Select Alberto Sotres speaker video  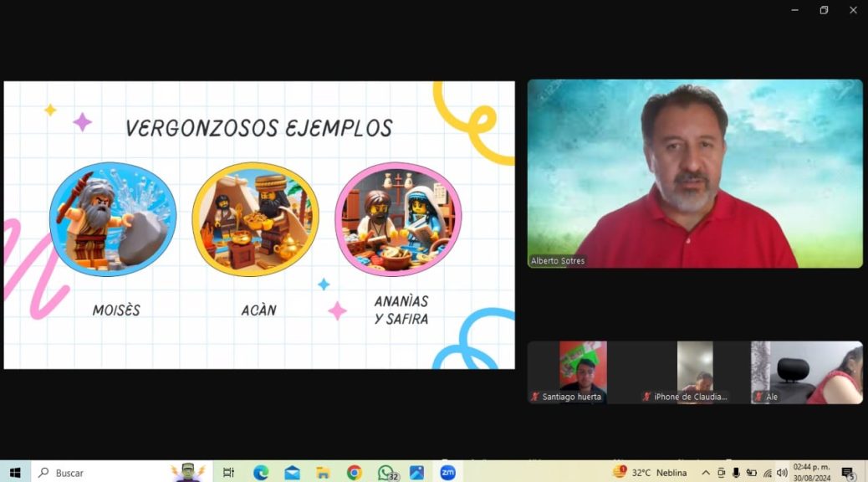[x=695, y=174]
